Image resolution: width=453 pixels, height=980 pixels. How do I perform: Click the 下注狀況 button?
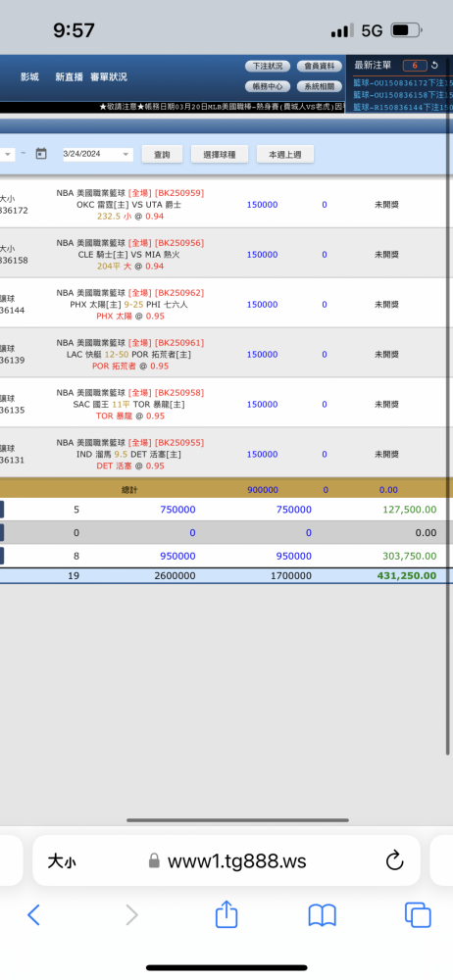pos(268,67)
